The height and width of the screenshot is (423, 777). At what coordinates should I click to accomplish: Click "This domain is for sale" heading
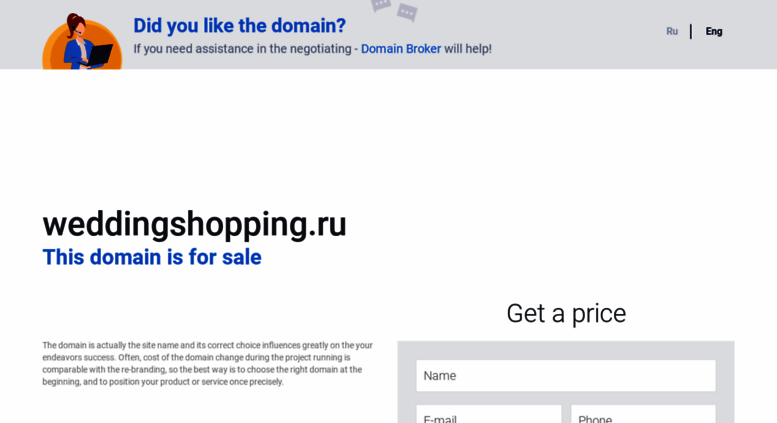(x=152, y=257)
